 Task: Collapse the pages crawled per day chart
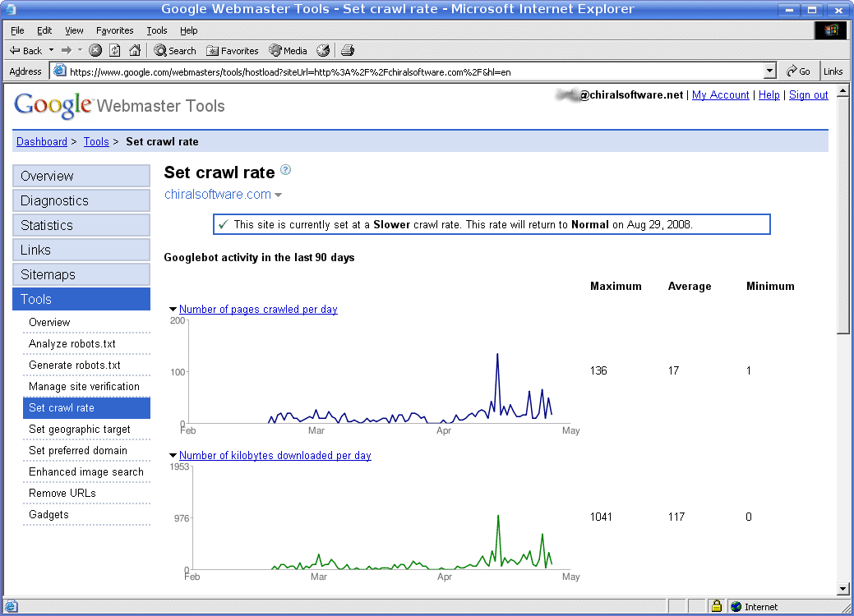tap(173, 309)
